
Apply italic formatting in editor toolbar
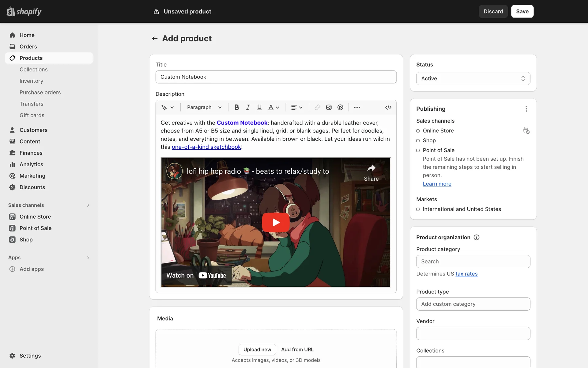click(248, 107)
